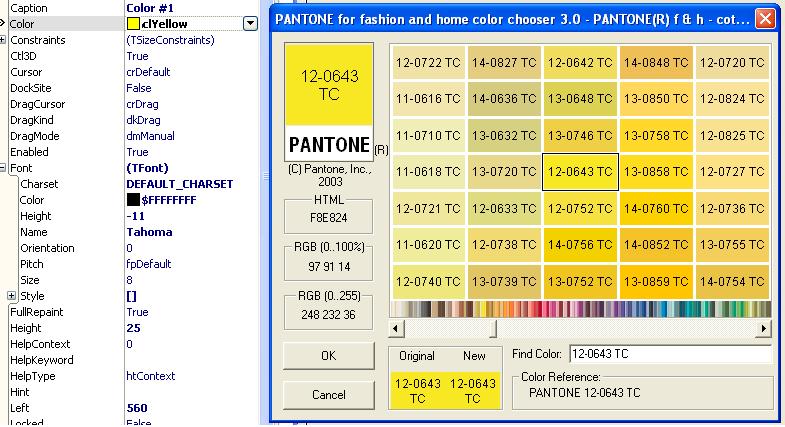
Task: Click the full color spectrum strip
Action: pyautogui.click(x=580, y=308)
